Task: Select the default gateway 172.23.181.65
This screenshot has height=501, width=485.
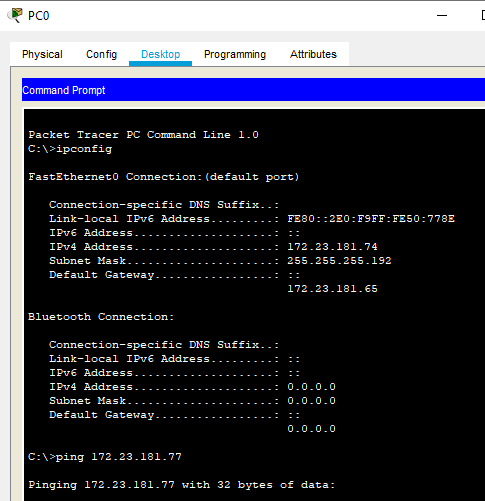Action: click(x=332, y=289)
